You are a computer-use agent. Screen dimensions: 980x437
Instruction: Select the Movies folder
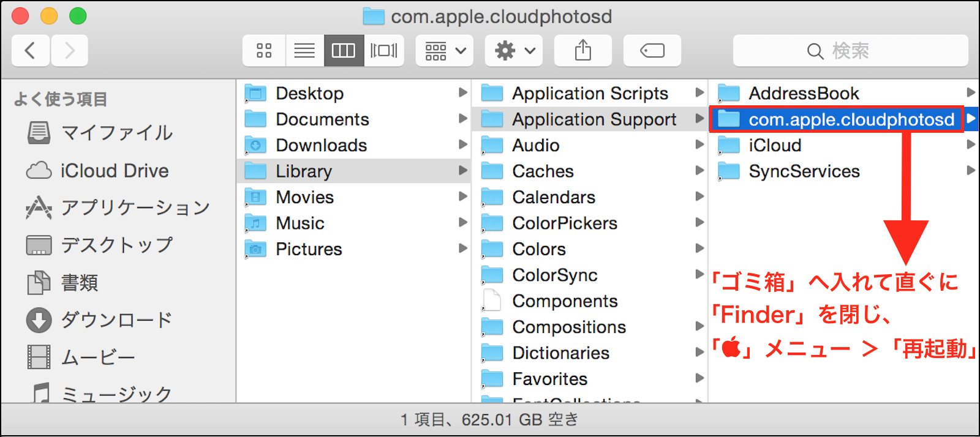point(353,197)
